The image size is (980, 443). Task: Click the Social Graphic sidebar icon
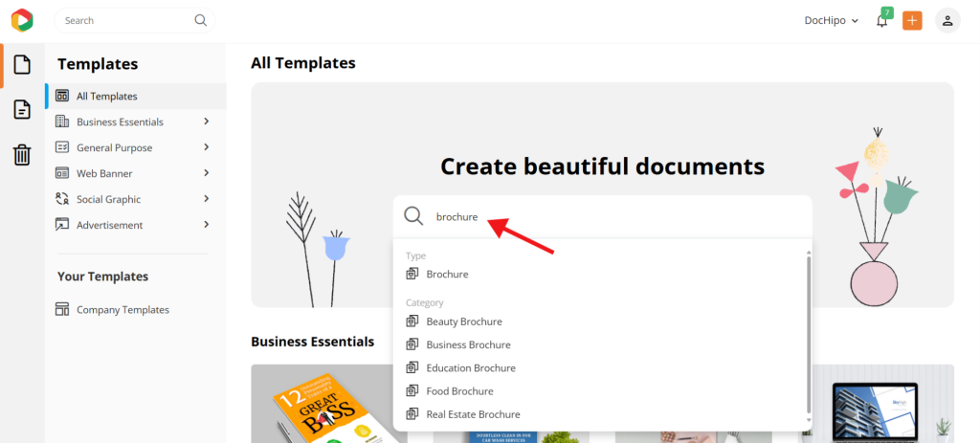click(62, 199)
